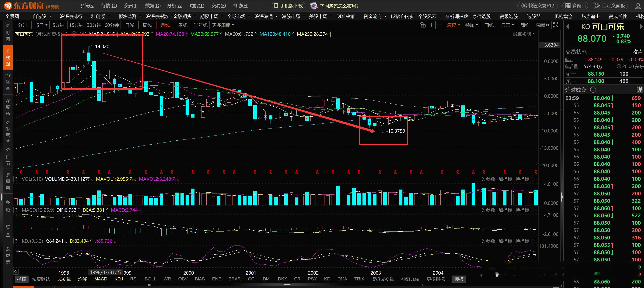
Task: Click help question mark beside stock name
Action: click(x=67, y=34)
